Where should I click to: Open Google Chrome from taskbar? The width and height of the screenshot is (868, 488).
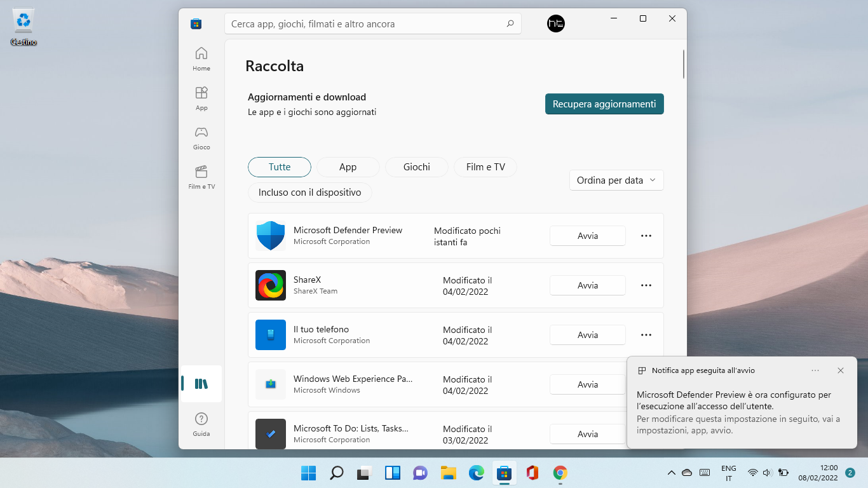click(560, 473)
